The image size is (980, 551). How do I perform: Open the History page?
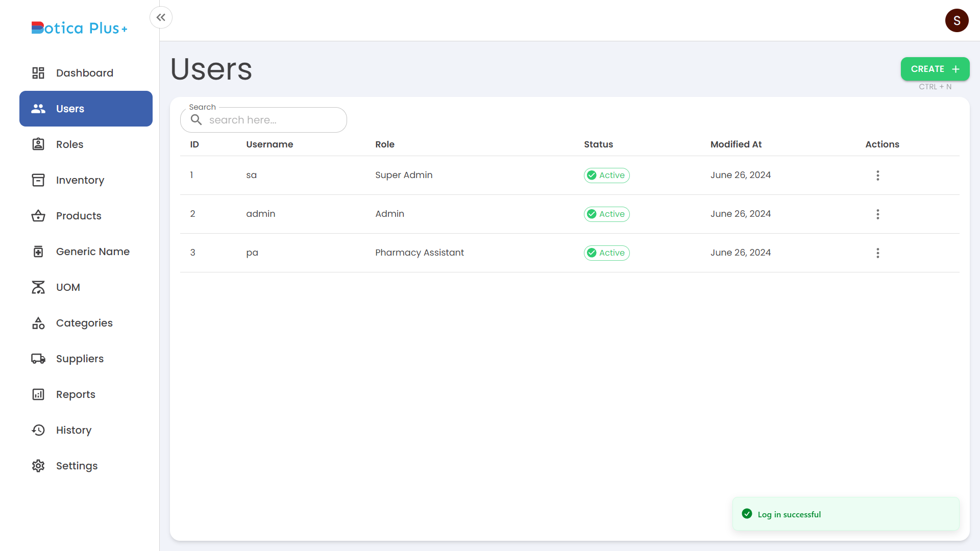73,430
